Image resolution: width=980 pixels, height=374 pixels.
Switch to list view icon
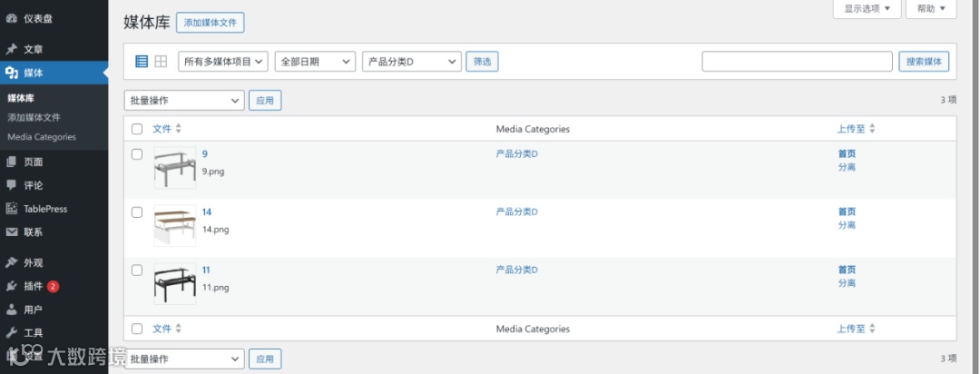coord(142,62)
